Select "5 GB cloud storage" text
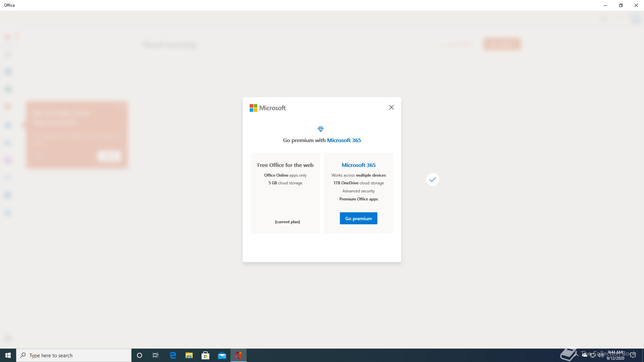Image resolution: width=644 pixels, height=362 pixels. coord(285,183)
